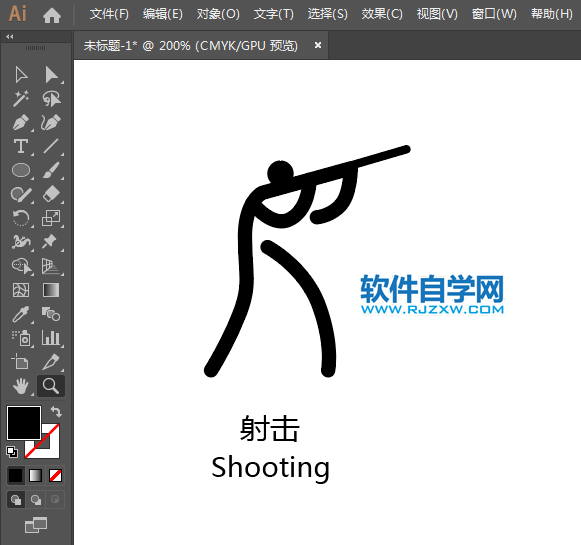
Task: Open the 编辑(E) menu
Action: (163, 14)
